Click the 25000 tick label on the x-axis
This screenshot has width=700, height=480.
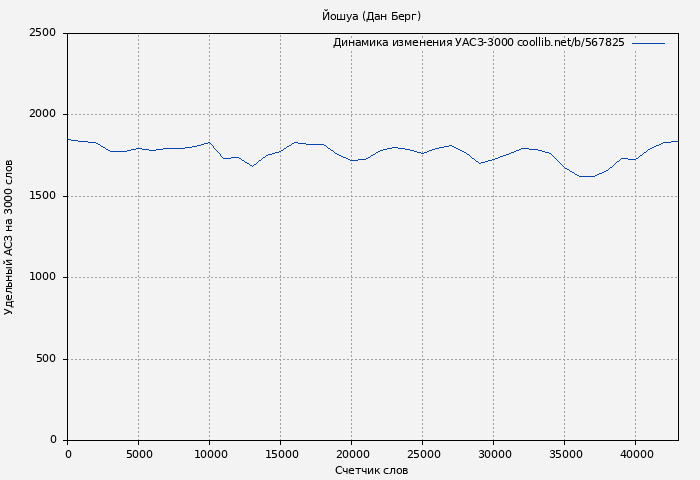coord(422,454)
